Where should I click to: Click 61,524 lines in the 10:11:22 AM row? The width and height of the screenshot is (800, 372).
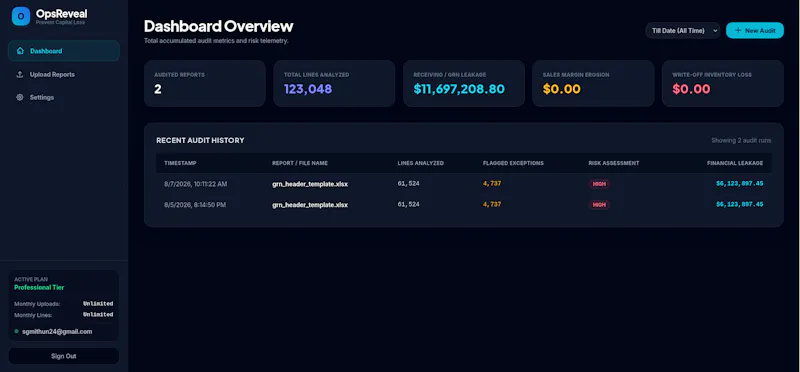[x=409, y=184]
